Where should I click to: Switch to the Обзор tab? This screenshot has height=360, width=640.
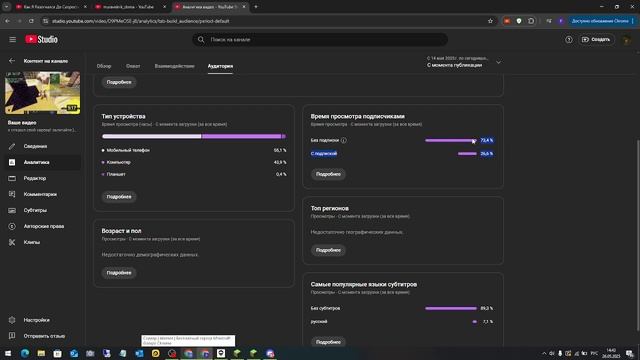[104, 66]
